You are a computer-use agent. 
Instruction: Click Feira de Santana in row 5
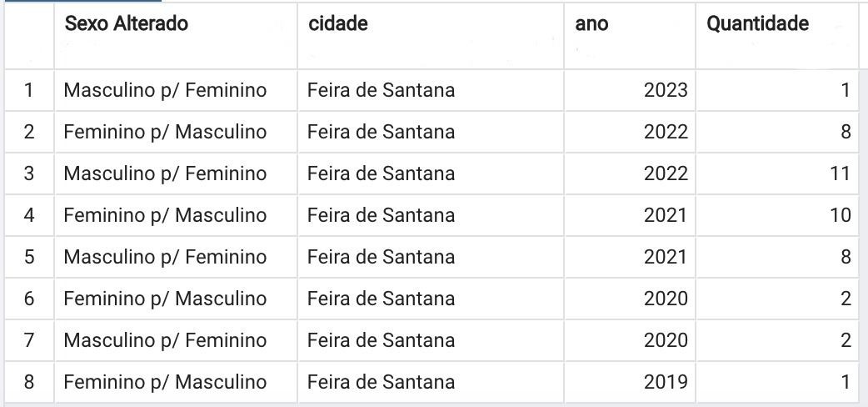[381, 257]
